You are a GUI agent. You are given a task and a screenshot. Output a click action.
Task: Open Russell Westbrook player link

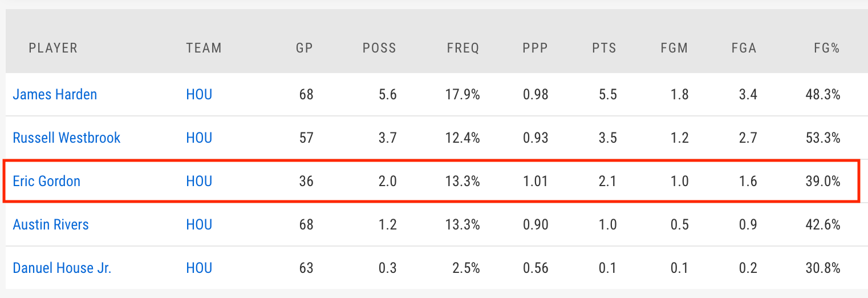[67, 138]
